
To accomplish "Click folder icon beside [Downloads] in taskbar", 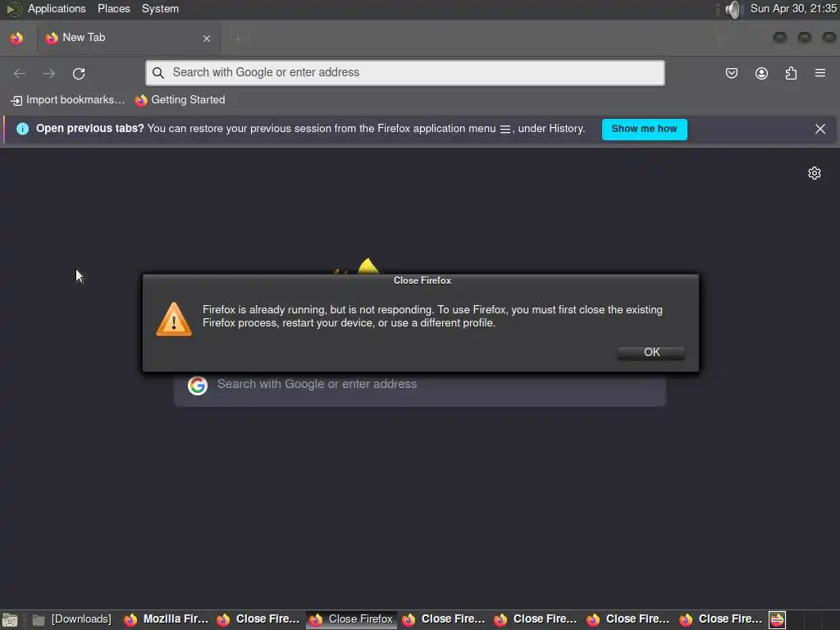I will (38, 620).
